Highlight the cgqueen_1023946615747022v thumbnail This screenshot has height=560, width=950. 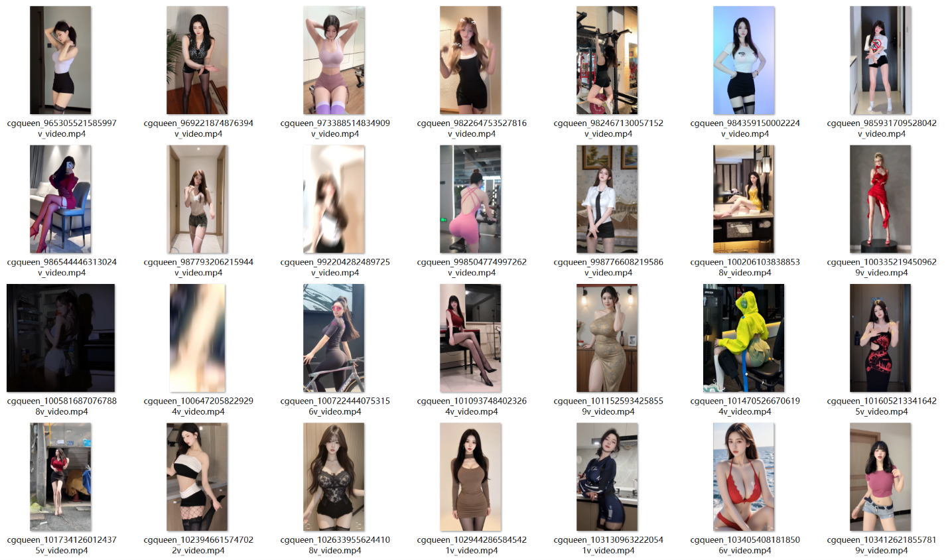[197, 477]
